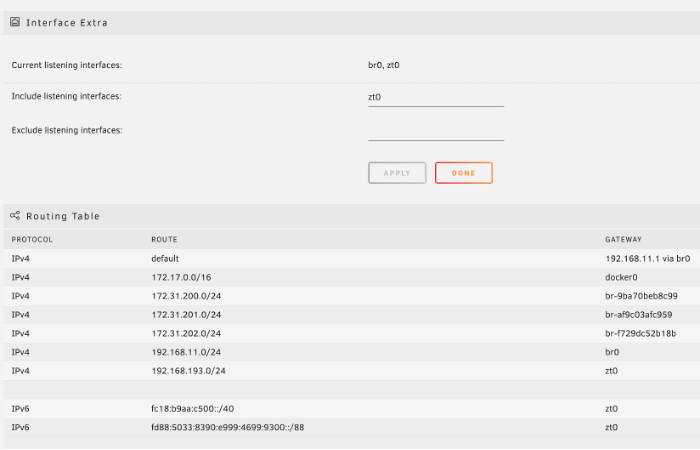Click the empty Exclude listening interfaces field
Viewport: 700px width, 450px height.
click(436, 132)
